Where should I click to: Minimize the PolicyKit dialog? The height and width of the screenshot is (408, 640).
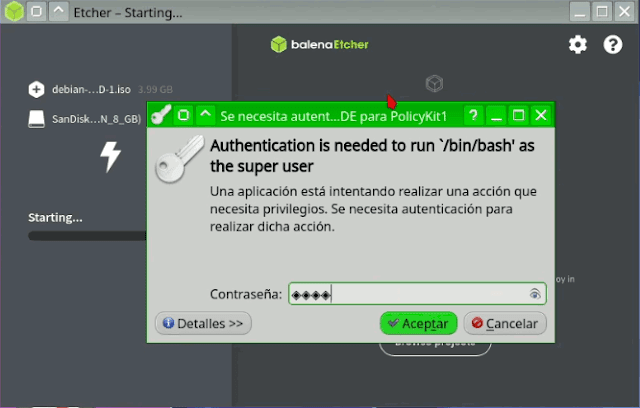click(496, 115)
